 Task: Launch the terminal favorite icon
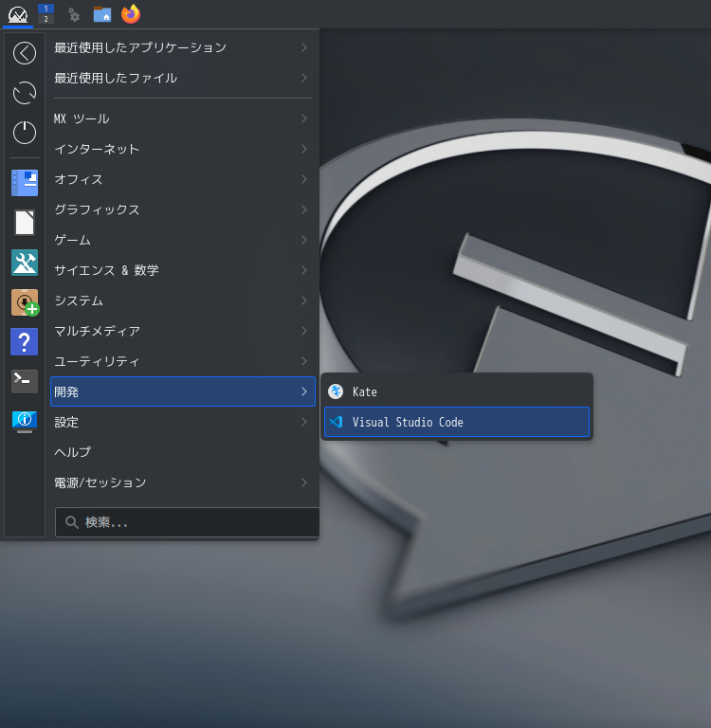pos(25,381)
